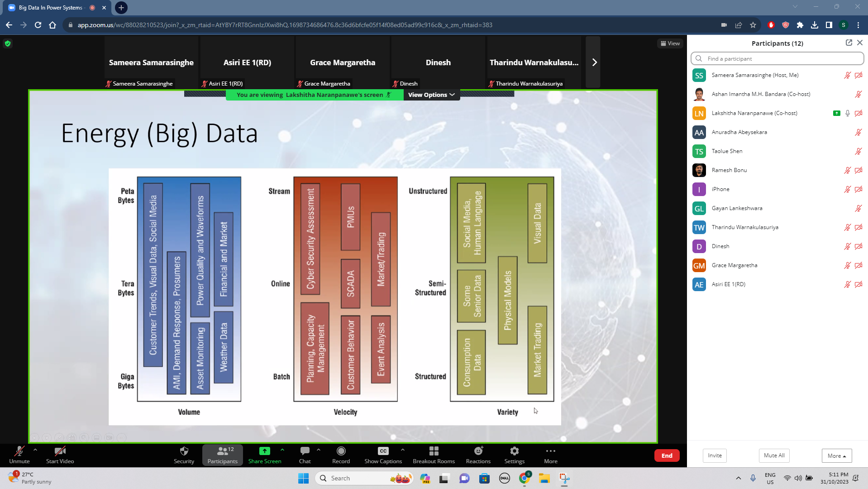
Task: Open the More menu in meeting toolbar
Action: pyautogui.click(x=550, y=451)
